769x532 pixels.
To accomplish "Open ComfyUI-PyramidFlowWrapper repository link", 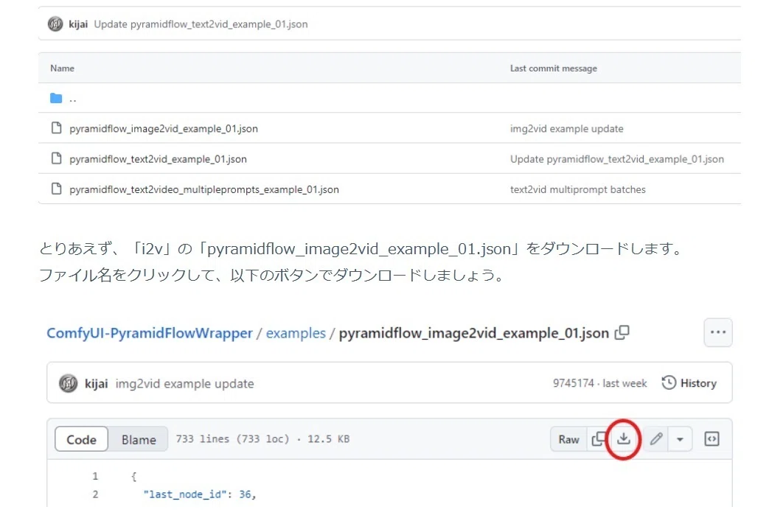I will coord(150,333).
